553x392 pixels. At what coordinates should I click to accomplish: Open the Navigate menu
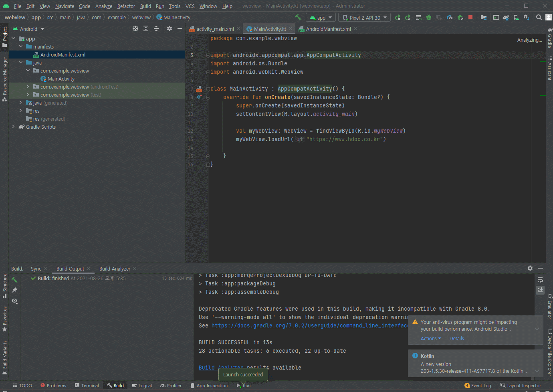[x=65, y=6]
